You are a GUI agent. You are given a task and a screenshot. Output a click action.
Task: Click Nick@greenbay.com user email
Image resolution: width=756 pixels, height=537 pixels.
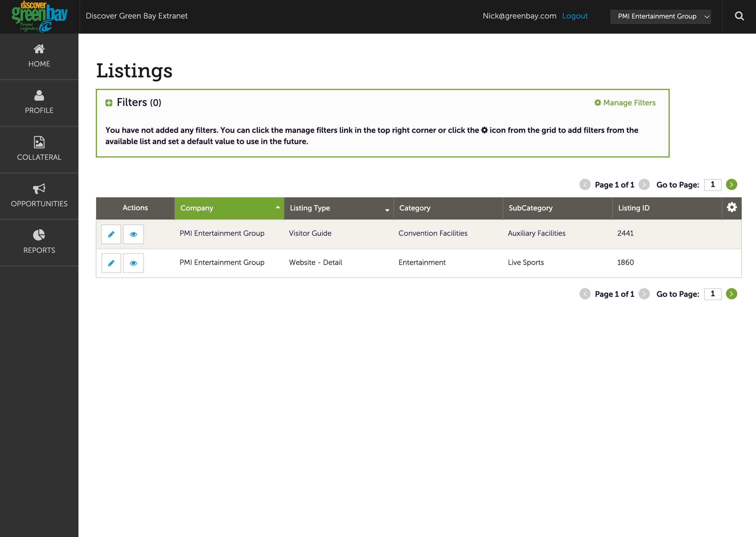pos(519,16)
